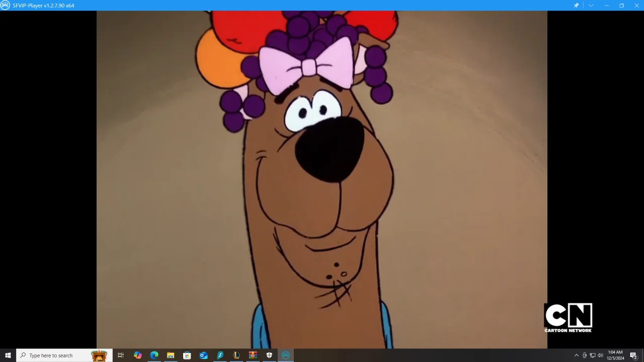Image resolution: width=644 pixels, height=362 pixels.
Task: Open Microsoft Store from taskbar
Action: 187,355
